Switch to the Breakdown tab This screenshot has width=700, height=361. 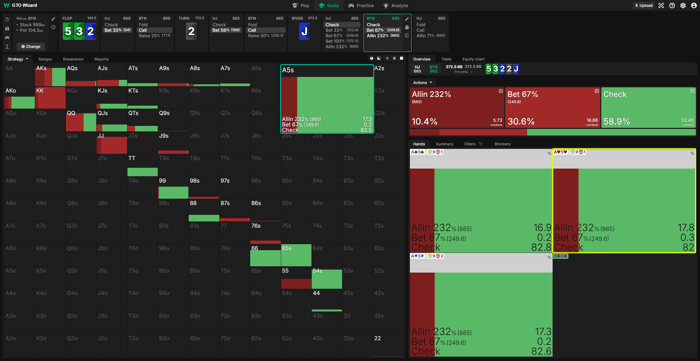[x=73, y=59]
